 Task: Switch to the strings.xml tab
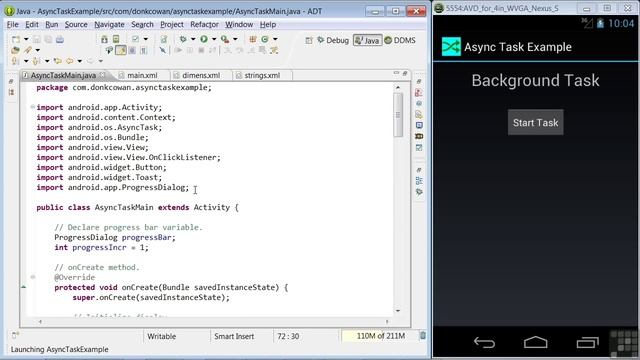262,75
